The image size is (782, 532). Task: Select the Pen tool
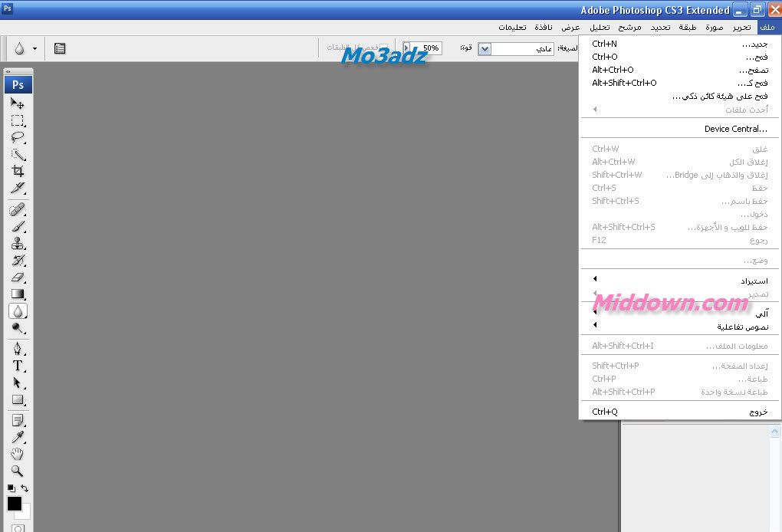[x=18, y=349]
